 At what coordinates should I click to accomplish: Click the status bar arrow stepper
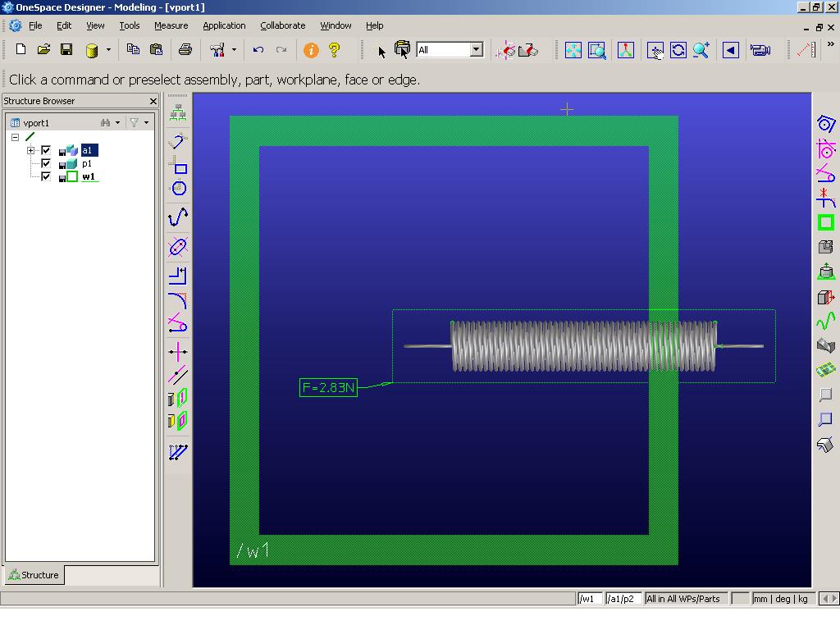(x=829, y=598)
